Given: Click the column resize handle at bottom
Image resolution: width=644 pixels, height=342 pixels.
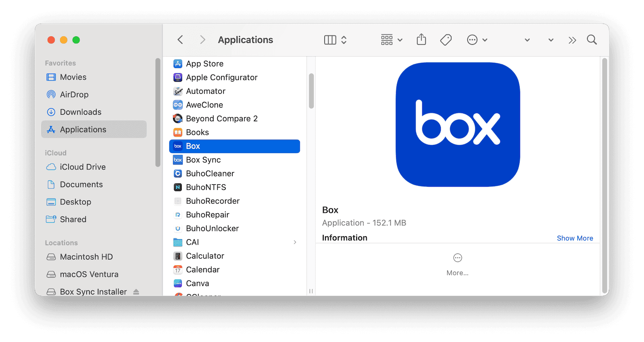Looking at the screenshot, I should (x=311, y=291).
